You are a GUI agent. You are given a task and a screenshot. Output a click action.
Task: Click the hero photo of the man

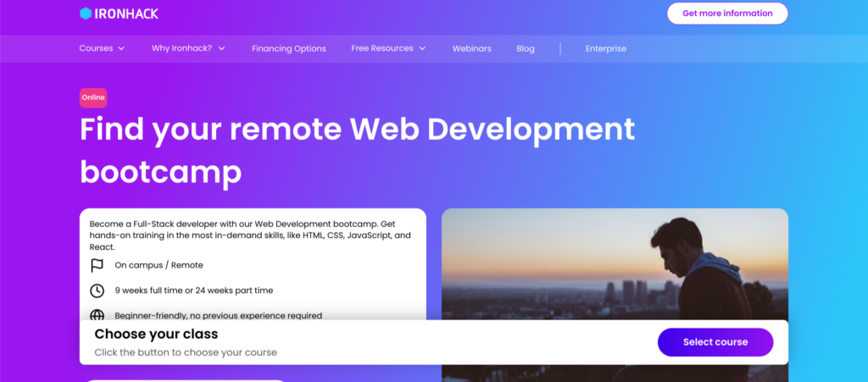[615, 263]
